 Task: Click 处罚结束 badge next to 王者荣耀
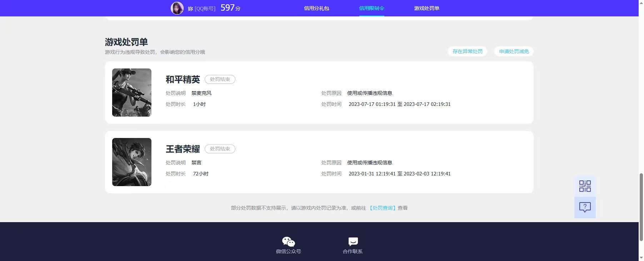220,149
